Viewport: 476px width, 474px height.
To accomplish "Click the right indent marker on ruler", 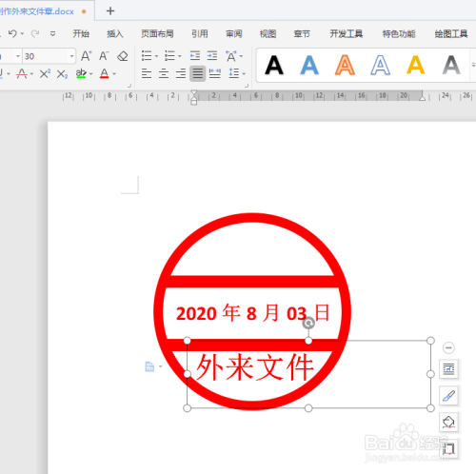I will click(422, 98).
